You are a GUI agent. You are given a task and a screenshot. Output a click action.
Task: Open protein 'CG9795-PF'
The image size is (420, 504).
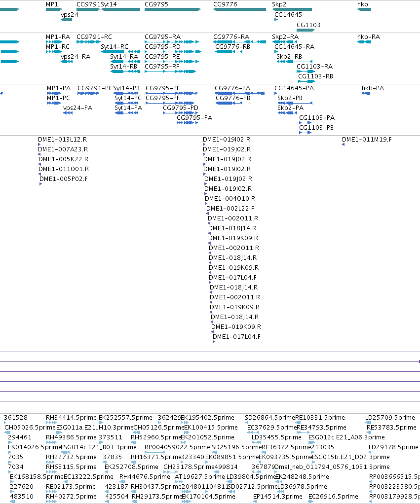(x=163, y=98)
